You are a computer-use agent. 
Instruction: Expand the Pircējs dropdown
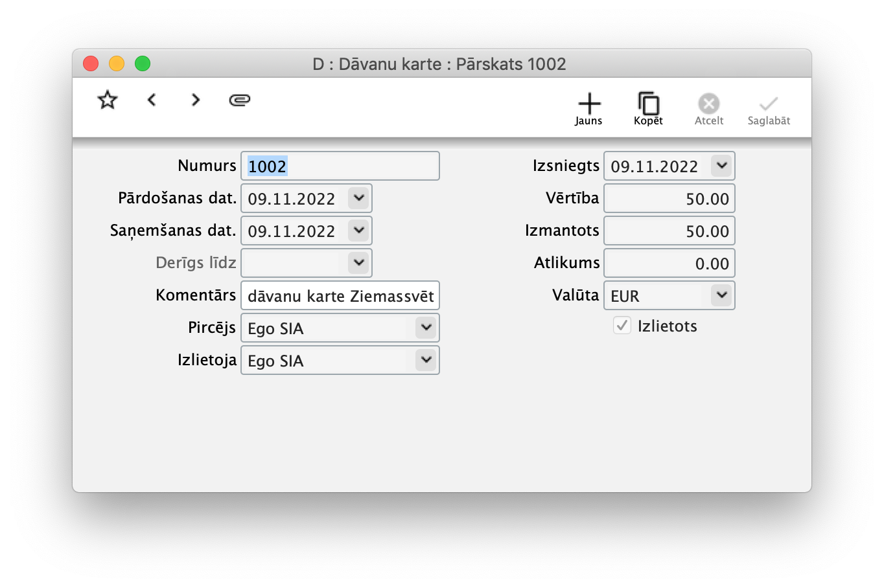click(426, 327)
